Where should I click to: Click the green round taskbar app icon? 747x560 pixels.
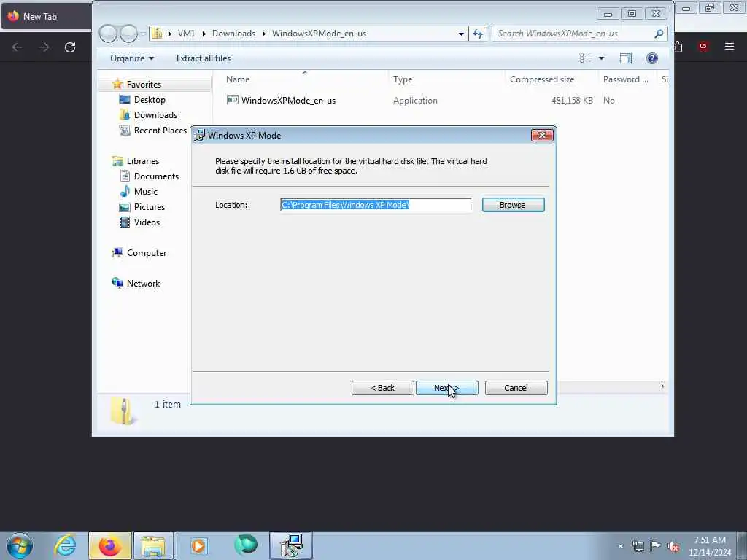pyautogui.click(x=246, y=545)
